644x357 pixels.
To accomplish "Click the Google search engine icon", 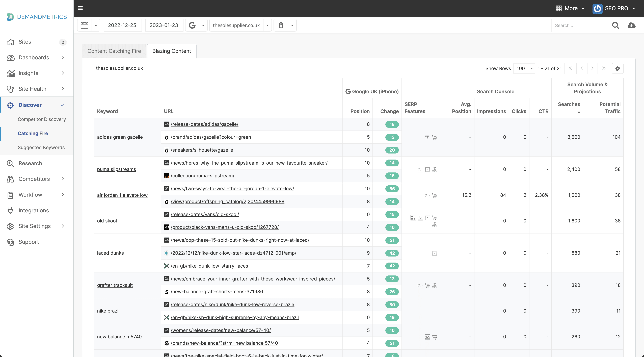I will tap(192, 25).
